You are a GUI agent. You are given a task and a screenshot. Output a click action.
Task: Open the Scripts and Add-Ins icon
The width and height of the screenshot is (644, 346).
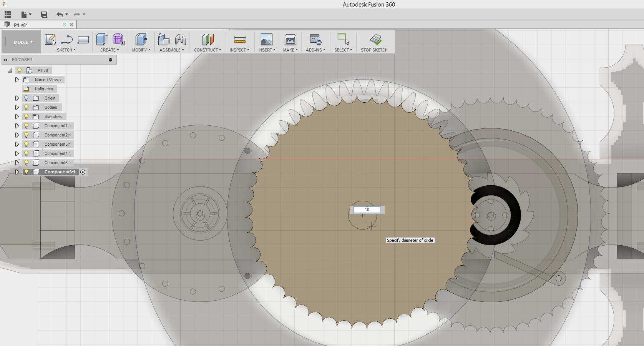click(316, 39)
